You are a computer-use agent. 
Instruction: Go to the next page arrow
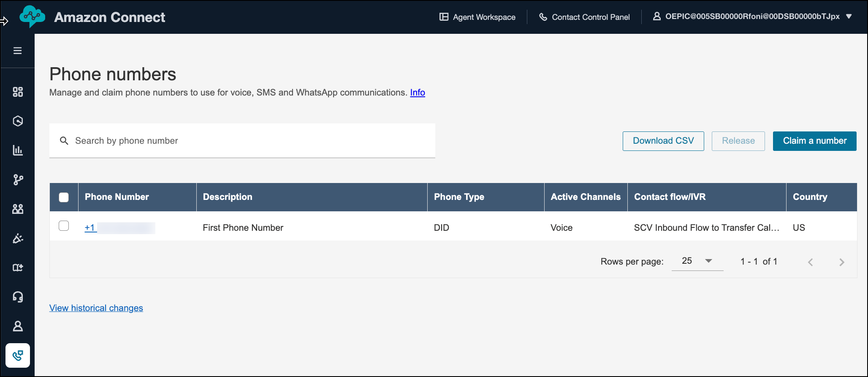coord(842,262)
